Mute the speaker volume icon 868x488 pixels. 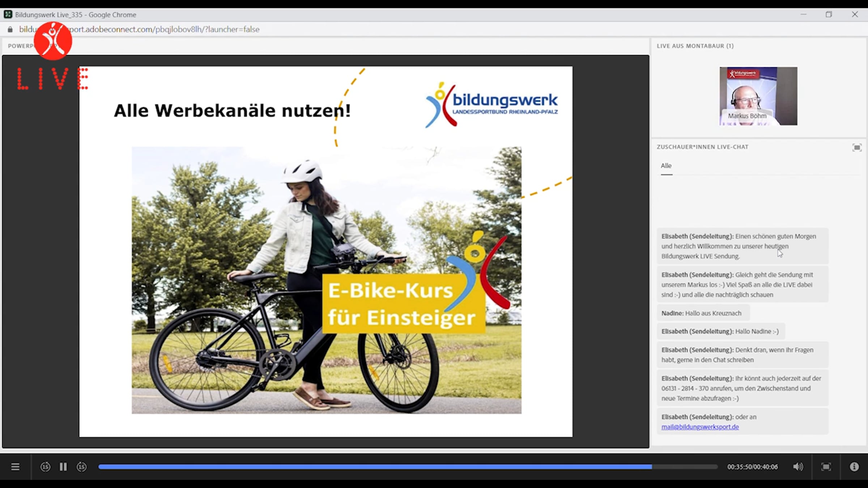(798, 467)
